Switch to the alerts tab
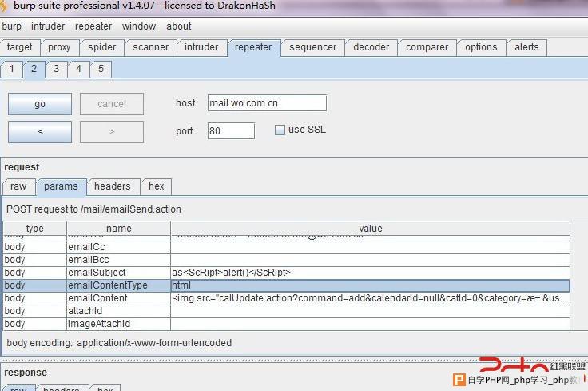Image resolution: width=588 pixels, height=391 pixels. pos(526,47)
